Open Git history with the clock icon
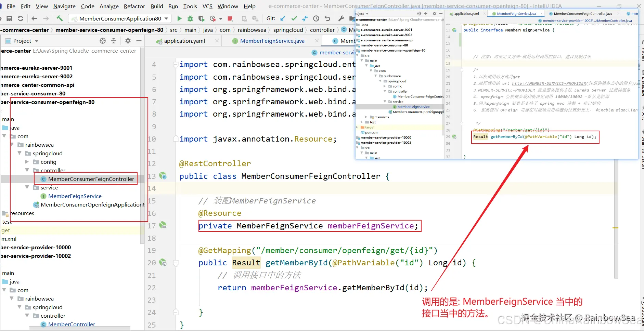 click(x=316, y=18)
